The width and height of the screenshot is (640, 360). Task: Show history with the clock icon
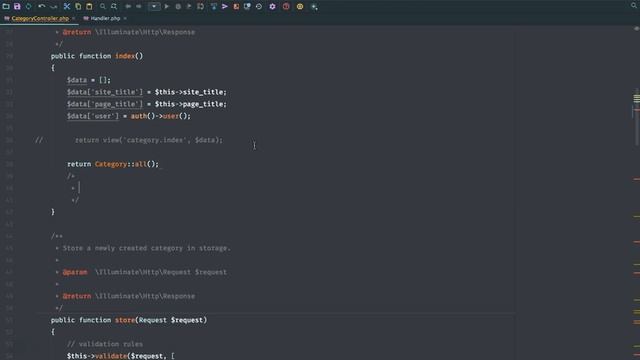[259, 7]
